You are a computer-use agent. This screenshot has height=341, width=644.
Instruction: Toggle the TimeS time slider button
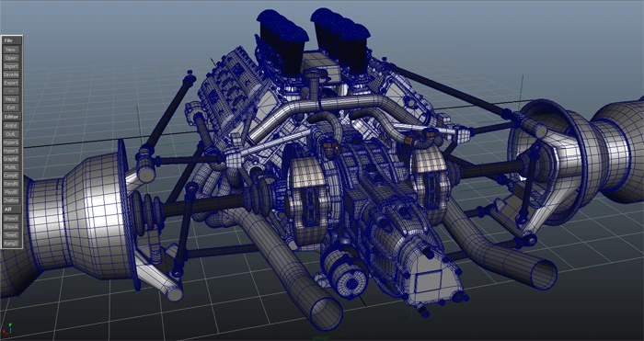point(11,235)
